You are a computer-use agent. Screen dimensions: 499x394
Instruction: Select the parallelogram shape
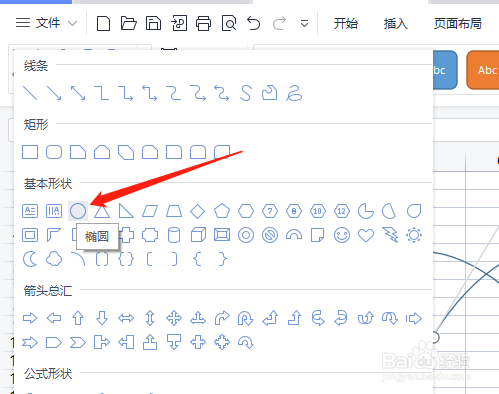[150, 211]
